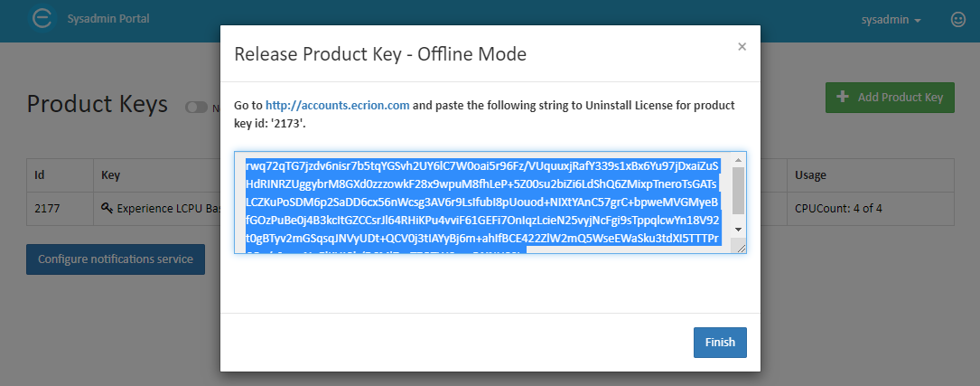Click the scrollbar up arrow in textarea
Image resolution: width=980 pixels, height=386 pixels.
[738, 159]
